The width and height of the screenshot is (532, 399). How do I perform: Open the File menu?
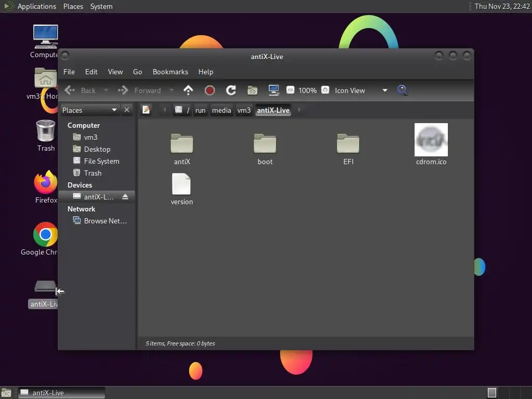(x=69, y=72)
